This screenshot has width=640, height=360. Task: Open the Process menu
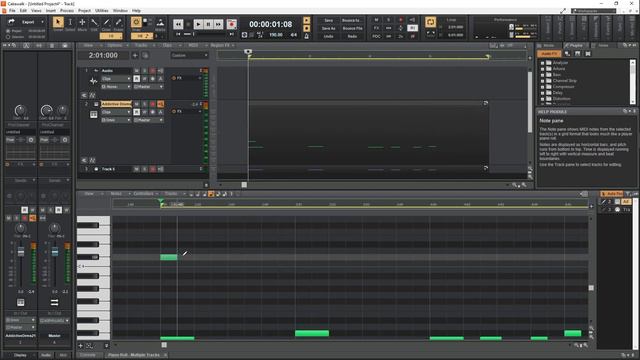[x=67, y=10]
